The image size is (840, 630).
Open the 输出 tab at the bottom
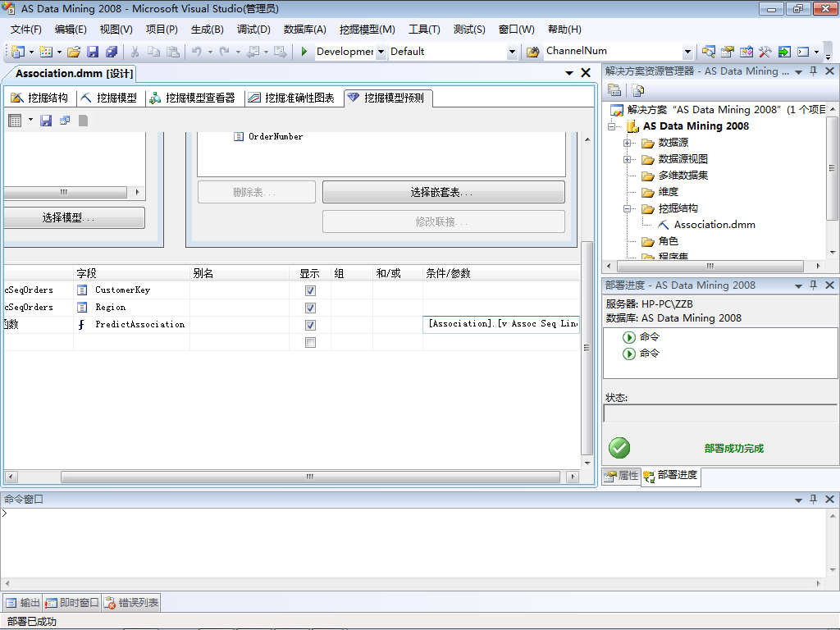pos(22,603)
